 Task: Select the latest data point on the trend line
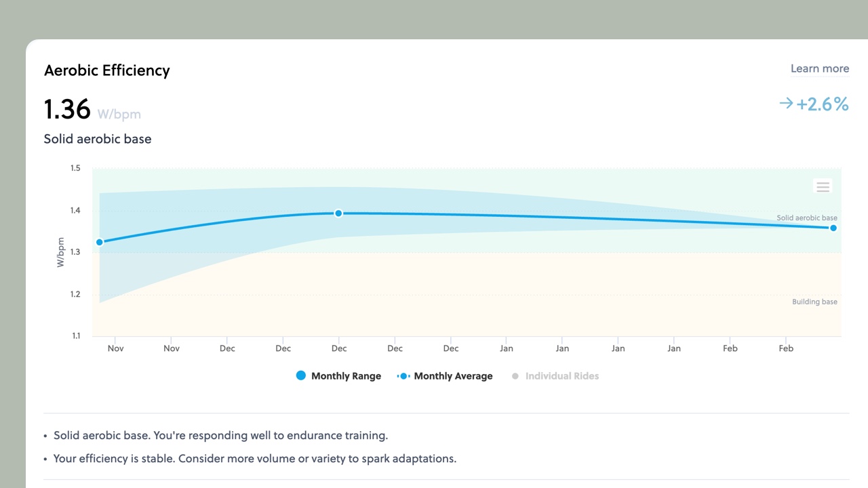(x=833, y=228)
